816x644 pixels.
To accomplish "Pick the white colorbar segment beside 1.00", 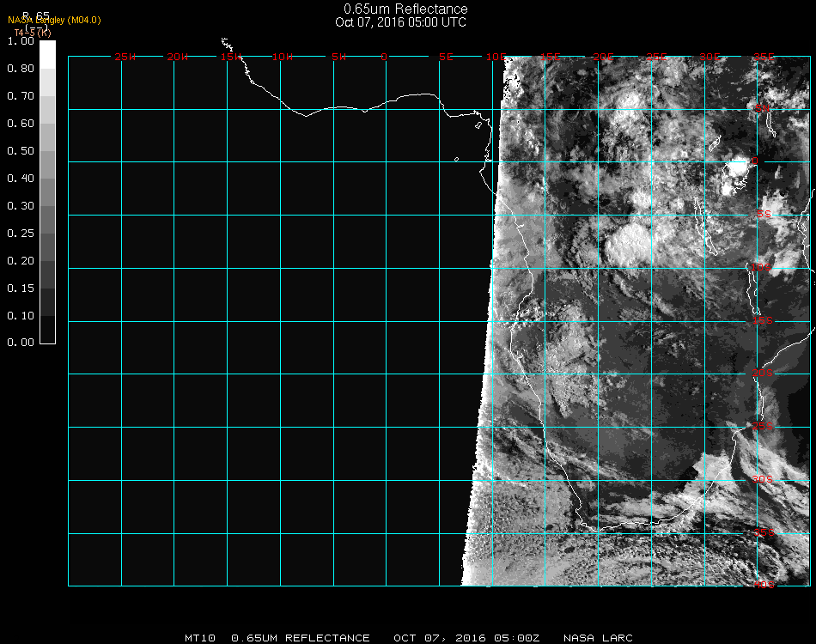I will [x=47, y=55].
